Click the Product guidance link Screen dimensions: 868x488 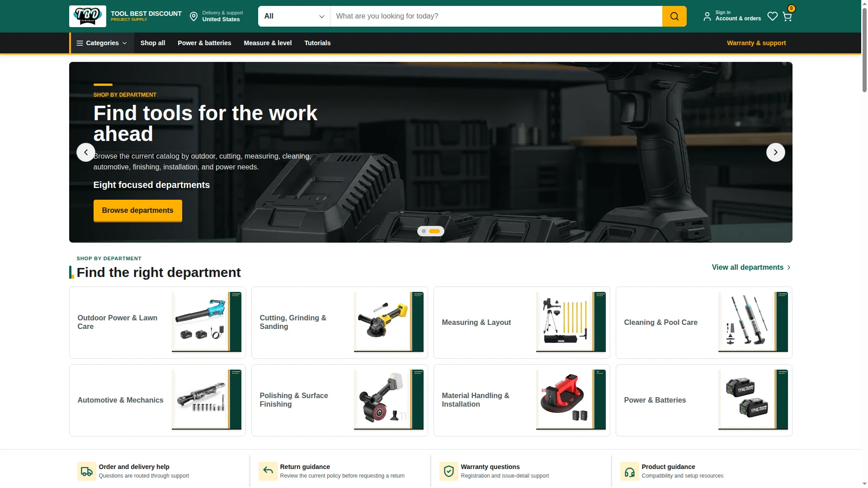tap(668, 467)
